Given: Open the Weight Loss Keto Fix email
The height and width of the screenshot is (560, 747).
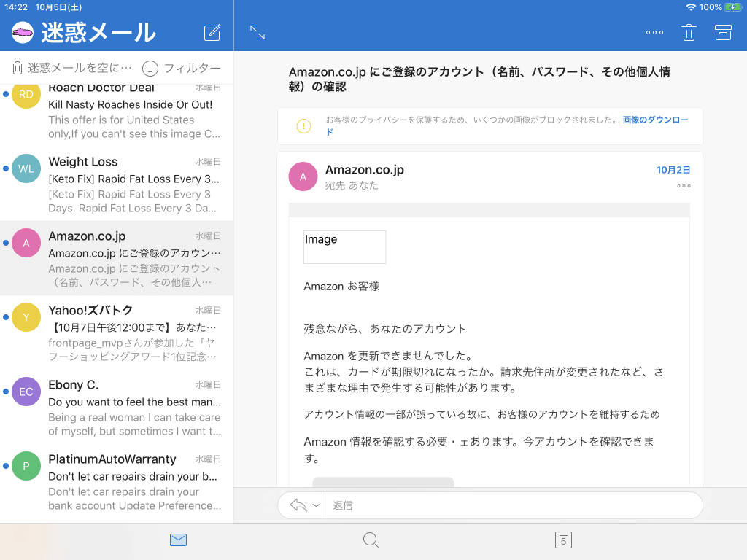Looking at the screenshot, I should point(117,184).
